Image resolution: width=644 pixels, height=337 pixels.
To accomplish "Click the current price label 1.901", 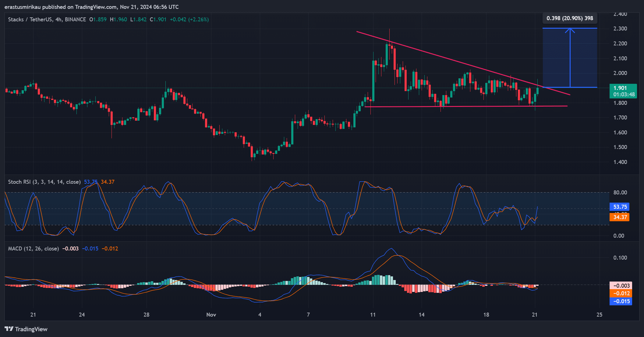I will [x=623, y=91].
